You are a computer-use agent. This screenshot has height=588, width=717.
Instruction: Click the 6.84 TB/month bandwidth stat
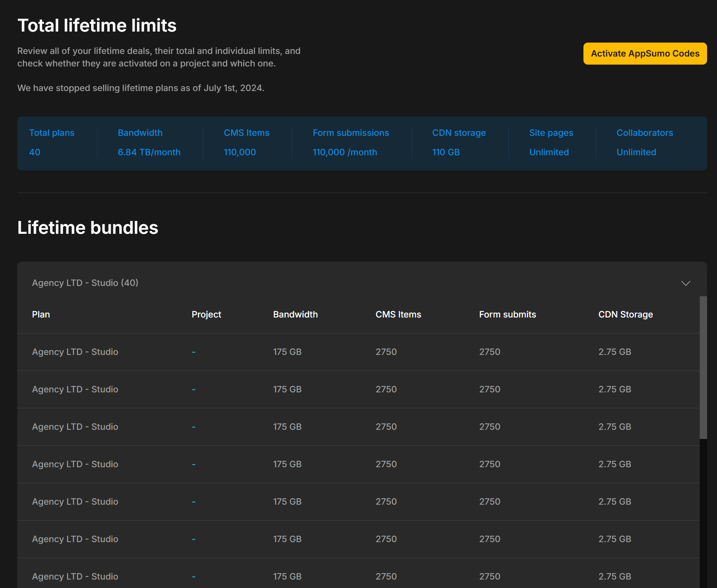149,152
